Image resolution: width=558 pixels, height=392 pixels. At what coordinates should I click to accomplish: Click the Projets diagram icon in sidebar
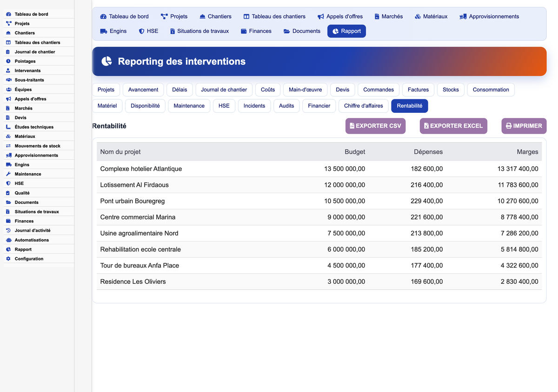click(8, 23)
